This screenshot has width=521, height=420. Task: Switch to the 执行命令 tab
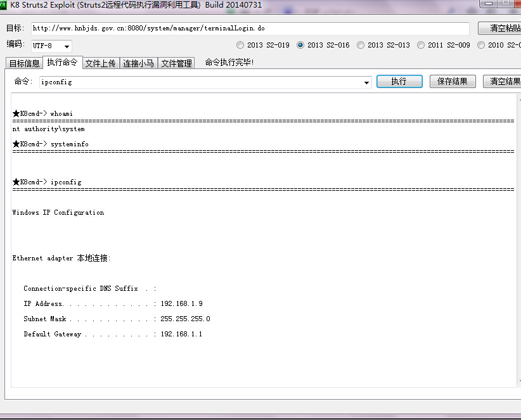pos(63,62)
